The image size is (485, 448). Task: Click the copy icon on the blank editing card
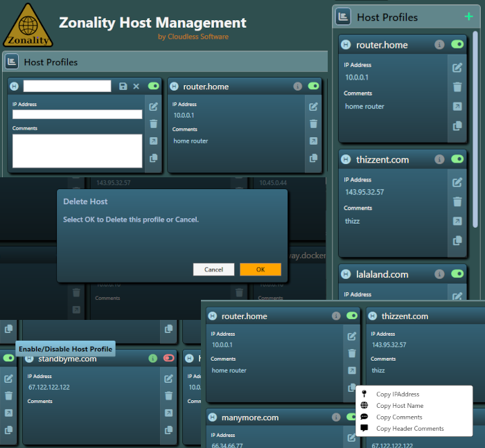tap(153, 158)
